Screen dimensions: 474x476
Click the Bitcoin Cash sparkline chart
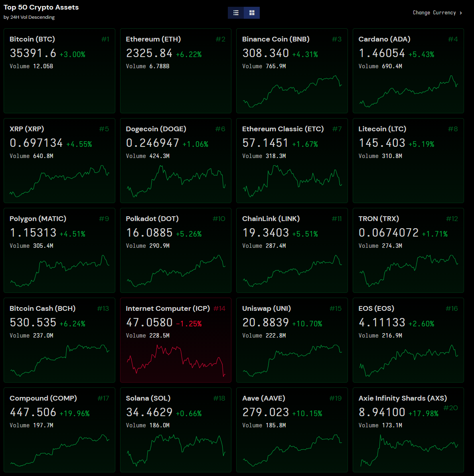[x=59, y=361]
